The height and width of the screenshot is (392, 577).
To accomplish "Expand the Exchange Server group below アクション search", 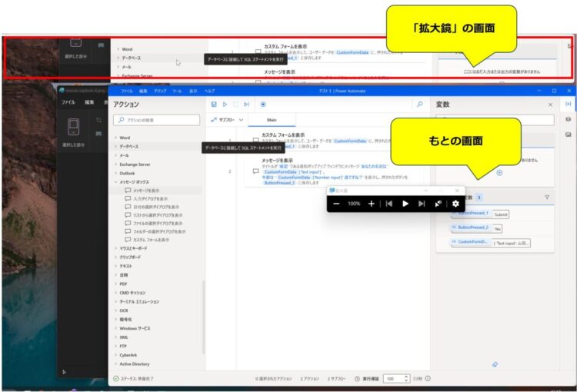I will [115, 164].
